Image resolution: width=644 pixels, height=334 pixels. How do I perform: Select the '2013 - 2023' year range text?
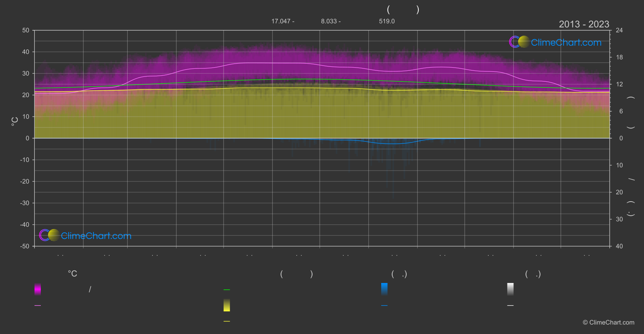pyautogui.click(x=584, y=24)
